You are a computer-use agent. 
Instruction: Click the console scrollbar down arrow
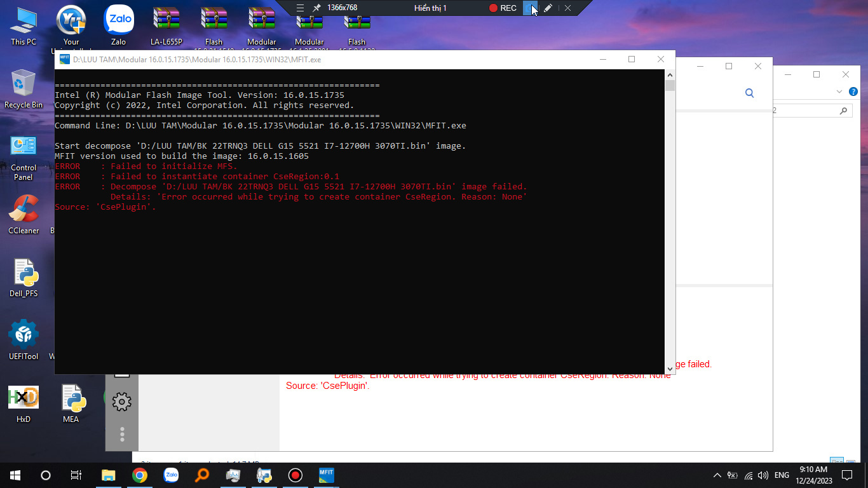coord(669,369)
